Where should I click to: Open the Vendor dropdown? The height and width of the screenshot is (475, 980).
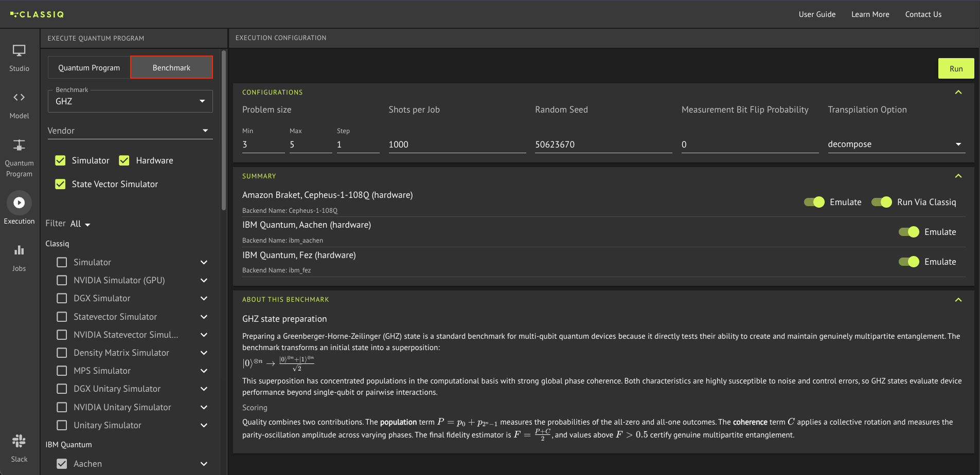click(130, 131)
